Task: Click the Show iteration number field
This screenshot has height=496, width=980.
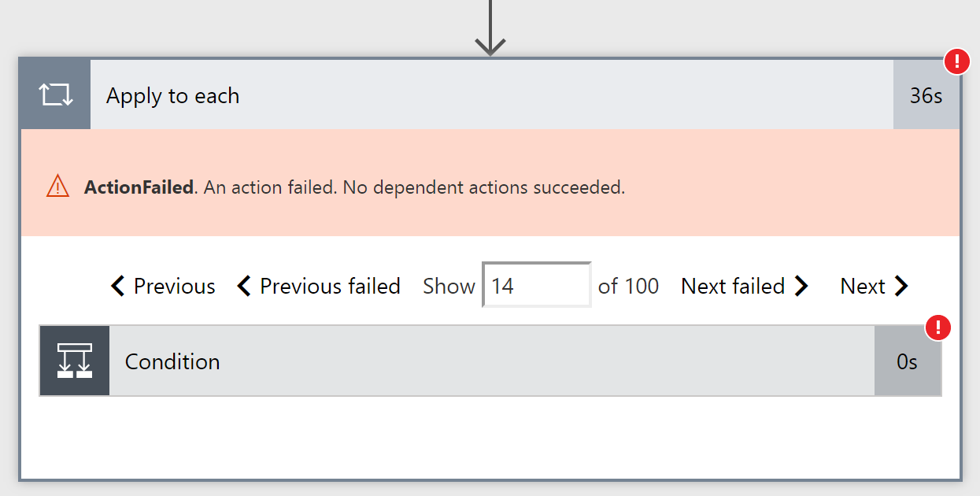Action: click(537, 285)
